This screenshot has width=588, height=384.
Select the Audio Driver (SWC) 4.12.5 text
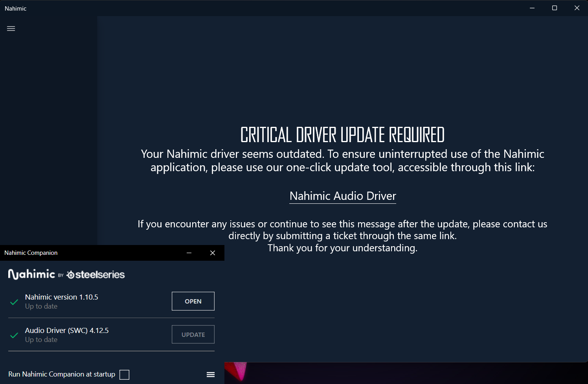click(67, 331)
